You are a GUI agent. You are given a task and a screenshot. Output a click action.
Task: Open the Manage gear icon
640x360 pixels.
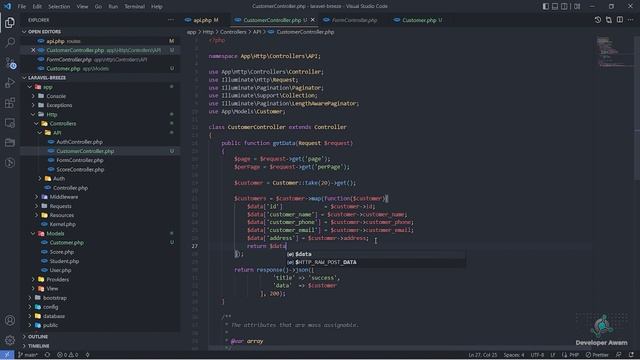click(x=10, y=340)
